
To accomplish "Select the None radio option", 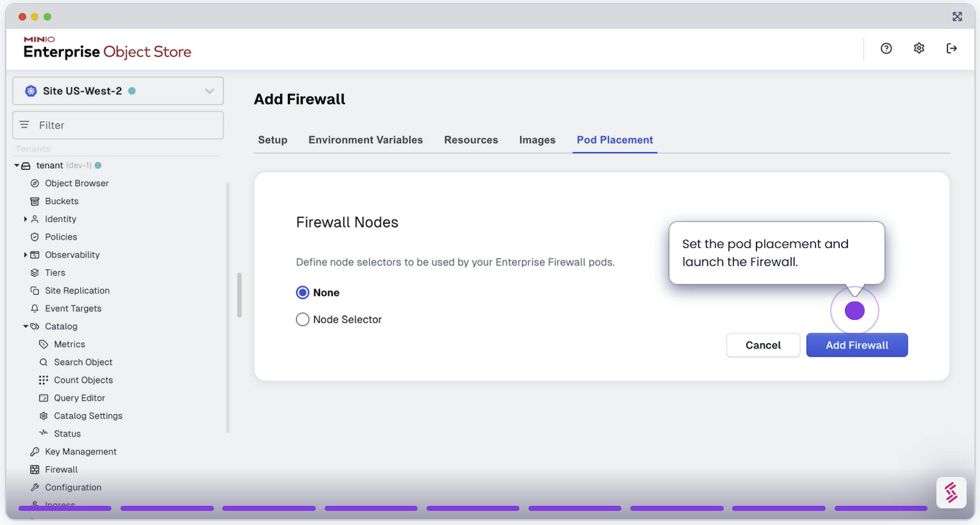I will (x=303, y=293).
